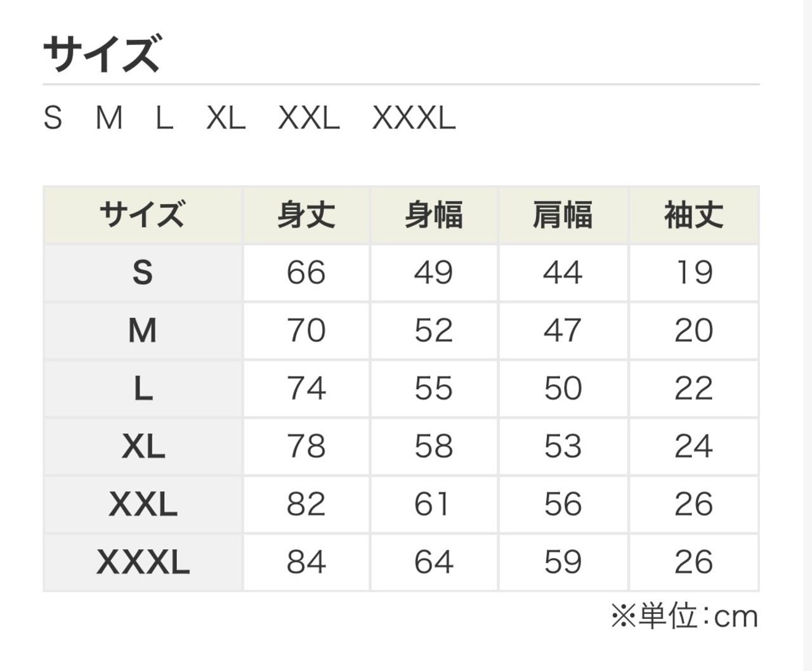The width and height of the screenshot is (812, 671).
Task: Choose XXL in the size list
Action: 309,118
